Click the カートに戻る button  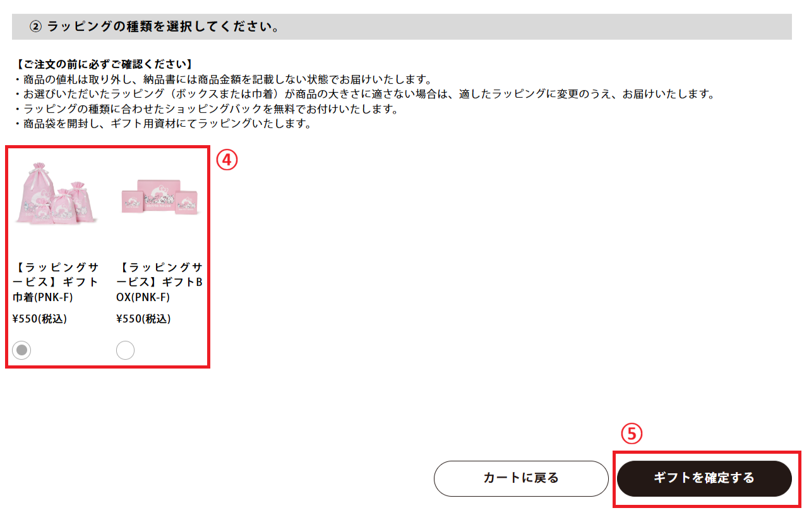(521, 478)
